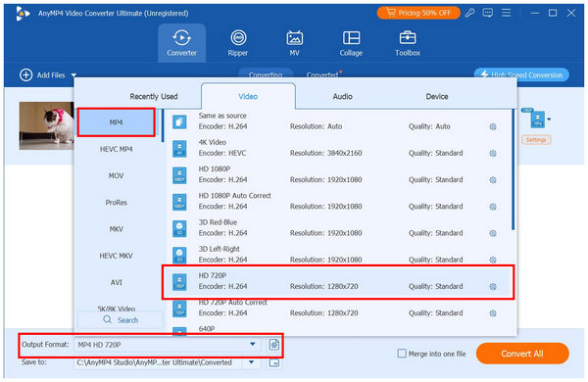Choose the HD 1080P Auto Correct preset text

click(x=235, y=196)
